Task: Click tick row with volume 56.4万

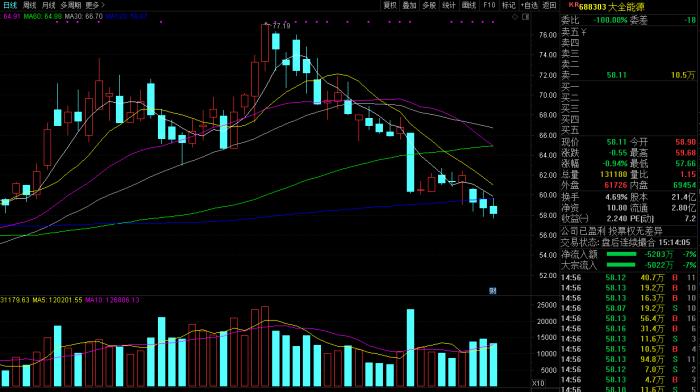Action: 629,319
